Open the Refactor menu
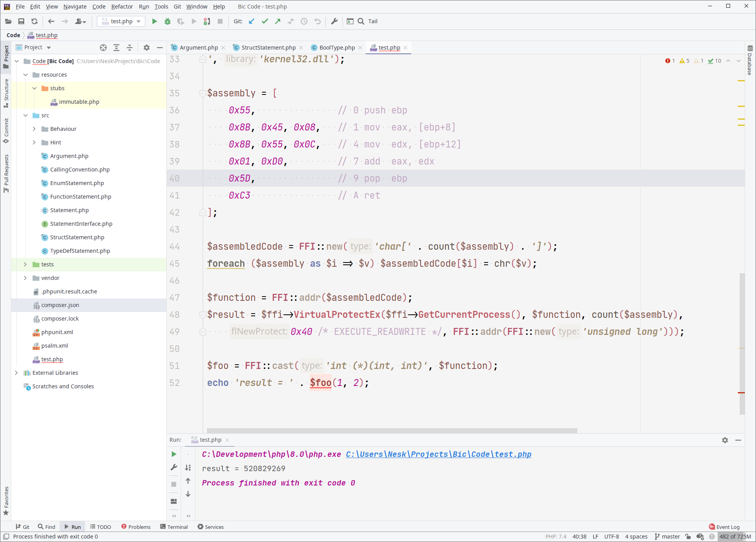 tap(121, 6)
